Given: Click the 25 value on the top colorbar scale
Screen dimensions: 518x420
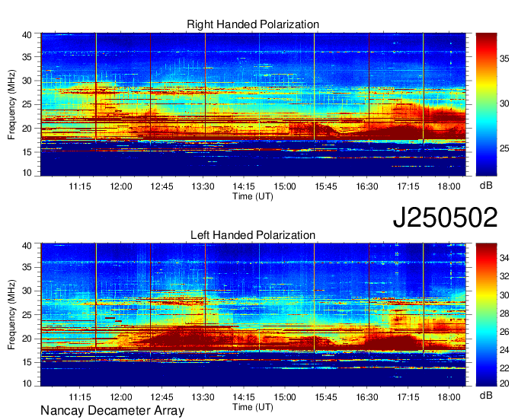Looking at the screenshot, I should (x=504, y=148).
